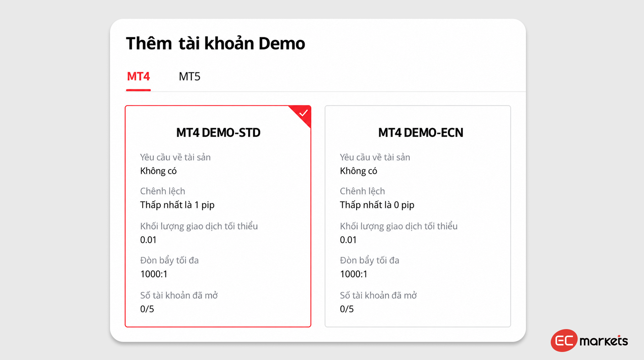Click 'Đòn bẩy tối đa' label in DEMO-ECN card
The height and width of the screenshot is (360, 644).
point(369,260)
